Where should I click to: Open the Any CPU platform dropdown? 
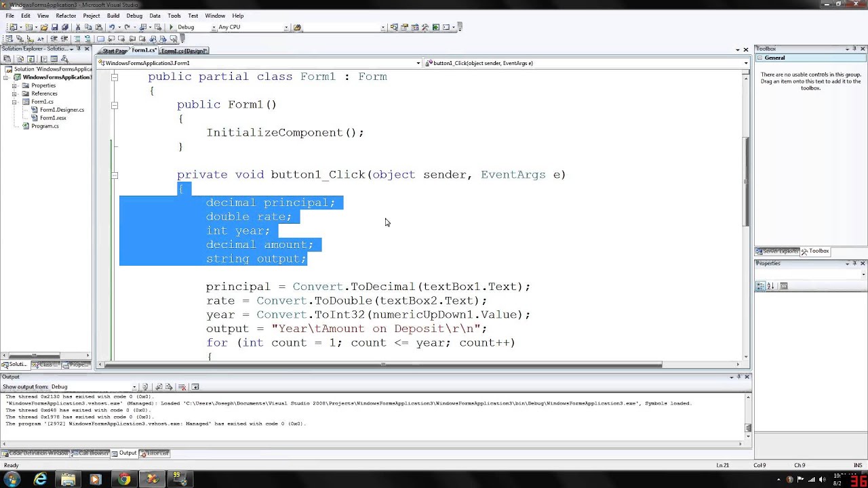286,27
